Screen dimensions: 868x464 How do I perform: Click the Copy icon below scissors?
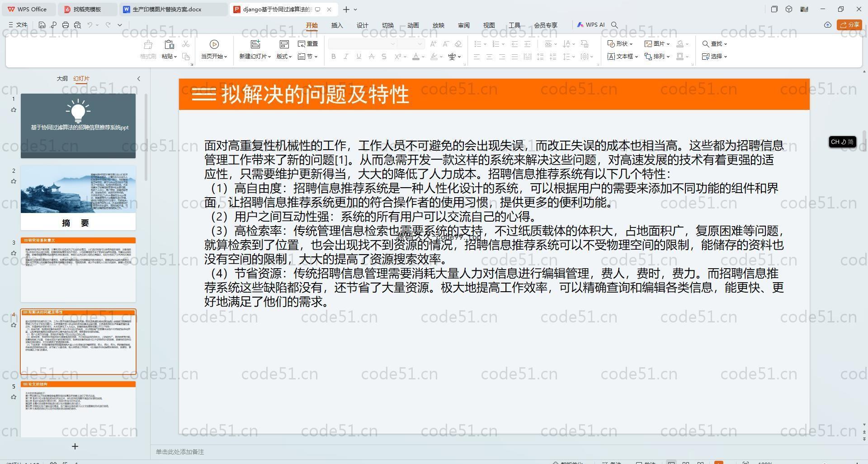point(186,57)
